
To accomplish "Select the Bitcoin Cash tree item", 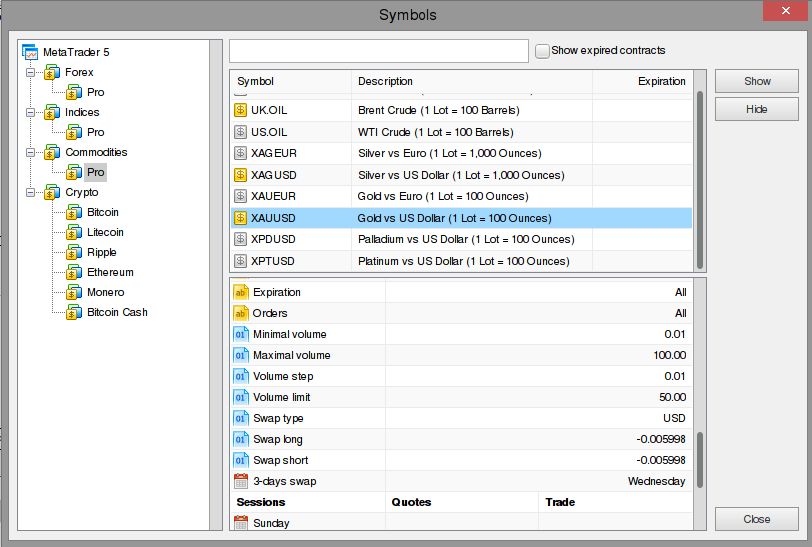I will (x=117, y=312).
